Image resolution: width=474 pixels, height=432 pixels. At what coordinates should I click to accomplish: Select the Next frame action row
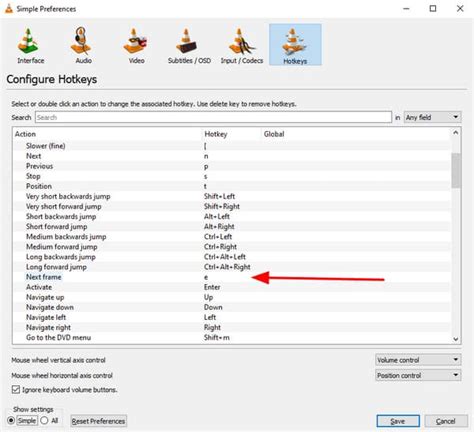point(232,277)
